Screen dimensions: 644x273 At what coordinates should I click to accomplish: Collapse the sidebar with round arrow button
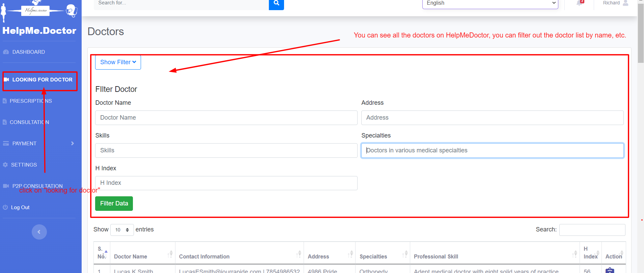[39, 232]
